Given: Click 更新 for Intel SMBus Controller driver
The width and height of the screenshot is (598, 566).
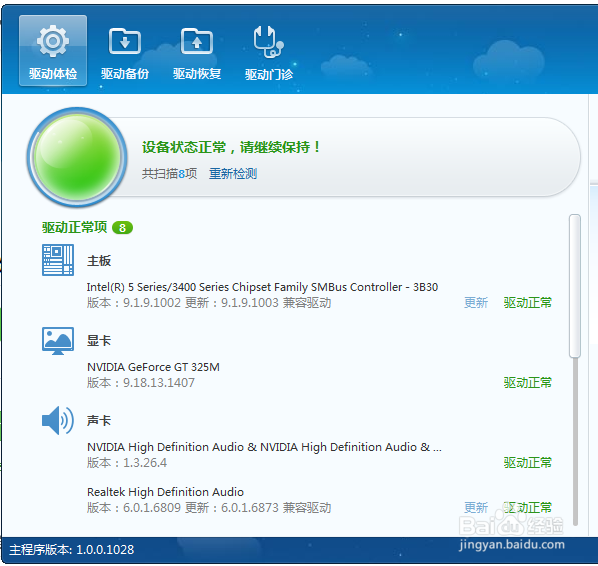Looking at the screenshot, I should (476, 303).
